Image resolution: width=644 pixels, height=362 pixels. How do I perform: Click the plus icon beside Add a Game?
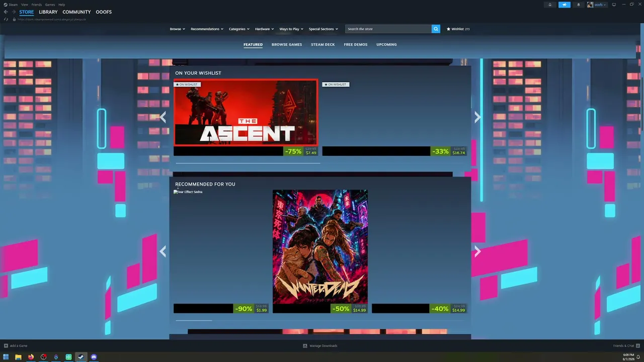click(6, 346)
